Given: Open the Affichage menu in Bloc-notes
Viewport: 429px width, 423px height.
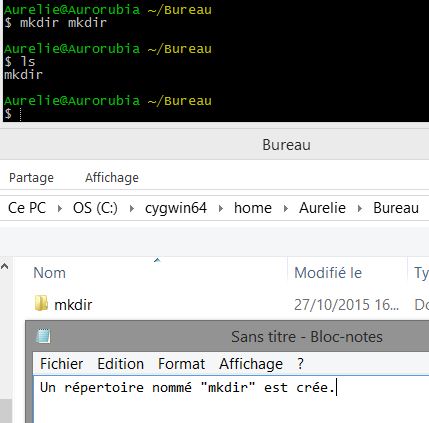Looking at the screenshot, I should (x=251, y=364).
